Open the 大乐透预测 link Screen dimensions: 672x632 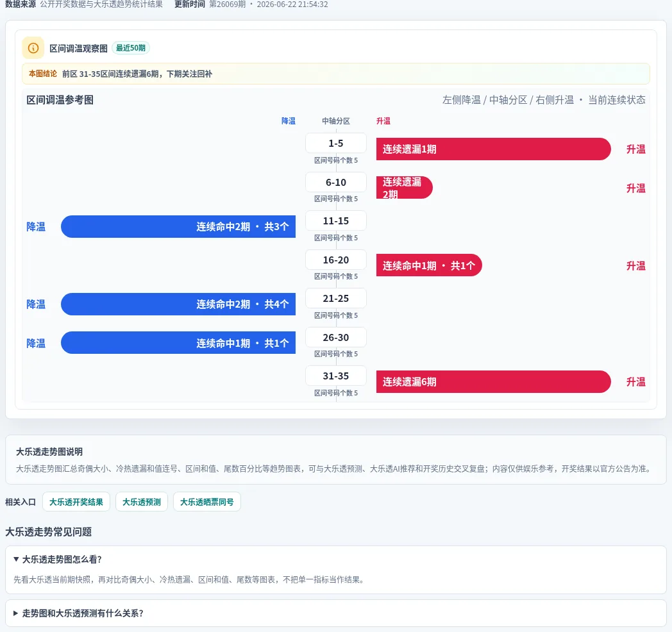[x=142, y=502]
